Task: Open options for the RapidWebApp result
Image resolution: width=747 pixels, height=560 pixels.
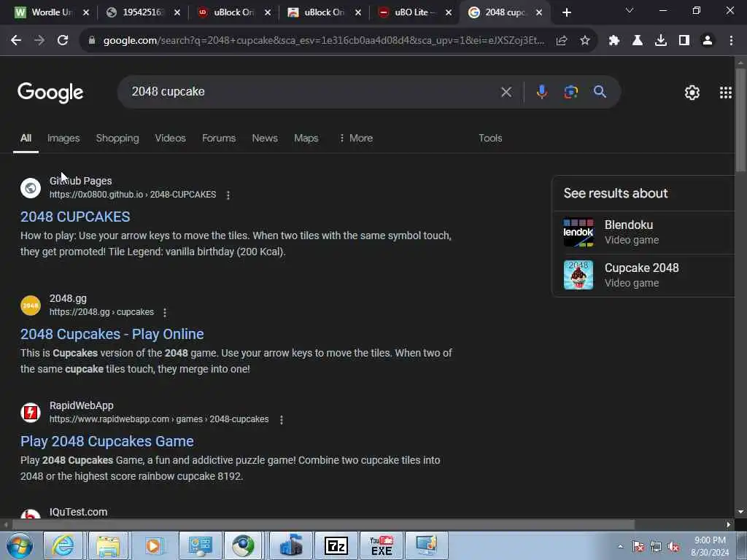Action: coord(282,419)
